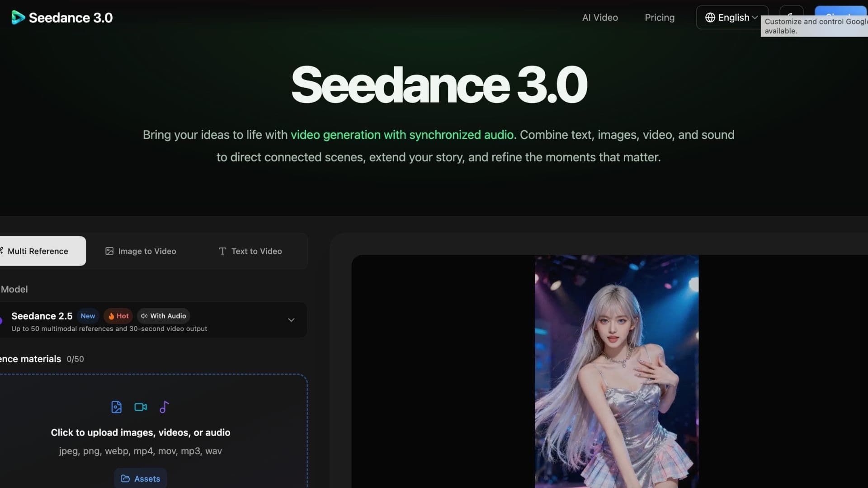Click the image file upload icon
The width and height of the screenshot is (868, 488).
pos(116,407)
